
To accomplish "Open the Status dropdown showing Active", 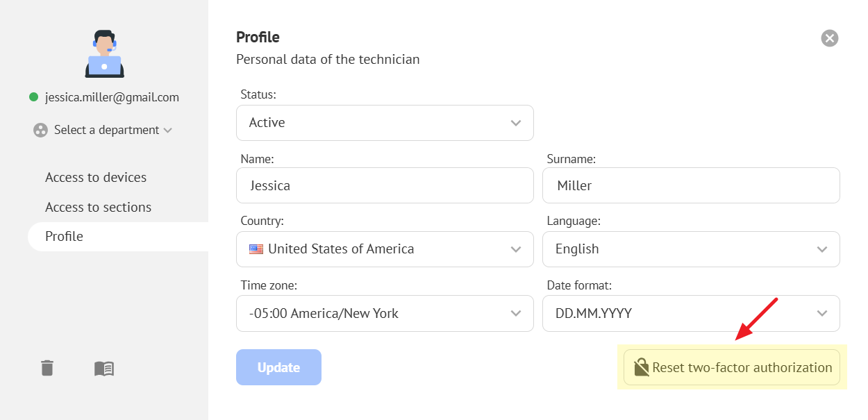I will click(385, 123).
